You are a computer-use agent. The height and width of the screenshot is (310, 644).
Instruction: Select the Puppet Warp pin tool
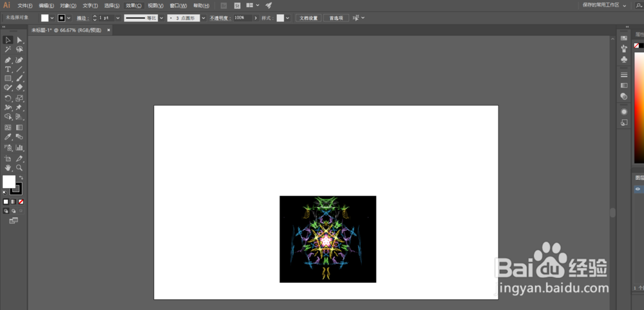click(x=19, y=107)
